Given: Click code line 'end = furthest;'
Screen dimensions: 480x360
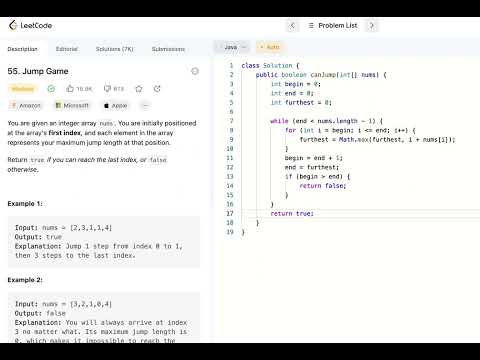Looking at the screenshot, I should [312, 167].
